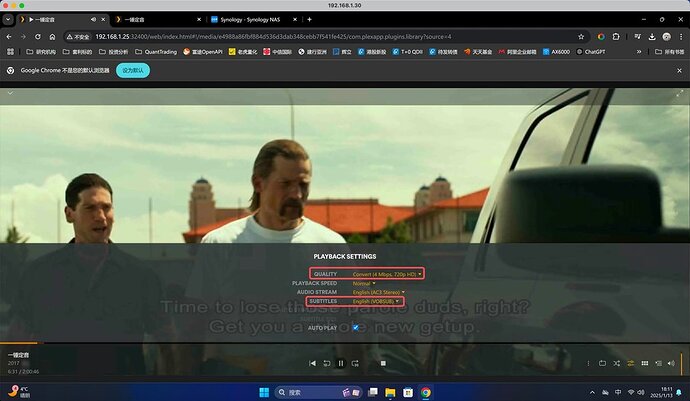Open the Chrome extensions puzzle icon
The image size is (690, 401).
click(616, 37)
